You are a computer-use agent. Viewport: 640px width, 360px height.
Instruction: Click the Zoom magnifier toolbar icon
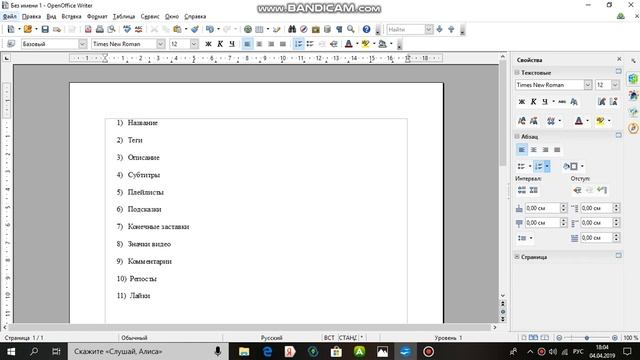click(351, 29)
